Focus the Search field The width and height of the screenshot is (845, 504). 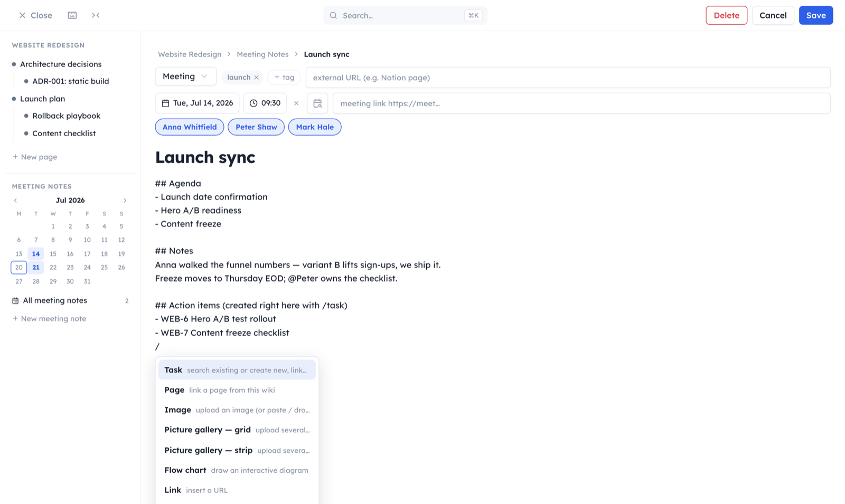[405, 15]
